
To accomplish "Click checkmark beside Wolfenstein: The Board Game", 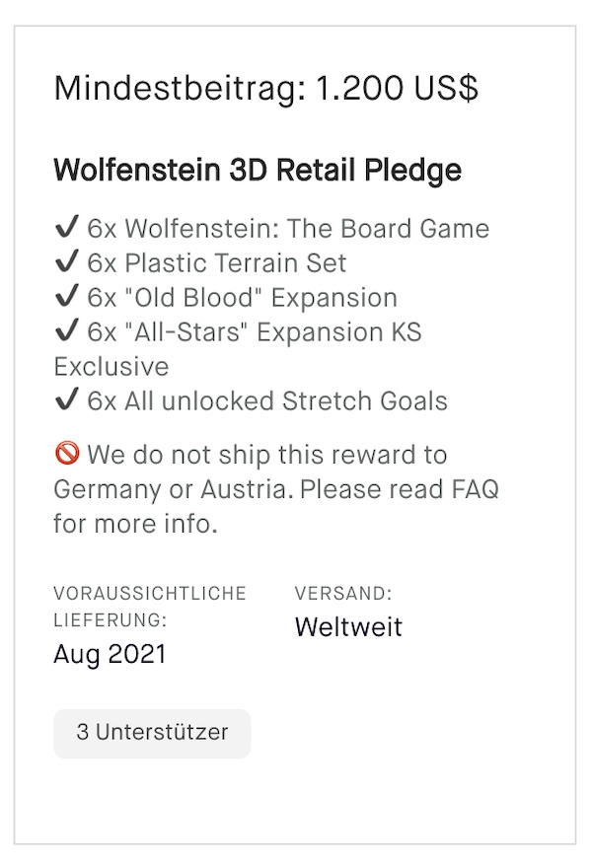I will click(x=67, y=227).
